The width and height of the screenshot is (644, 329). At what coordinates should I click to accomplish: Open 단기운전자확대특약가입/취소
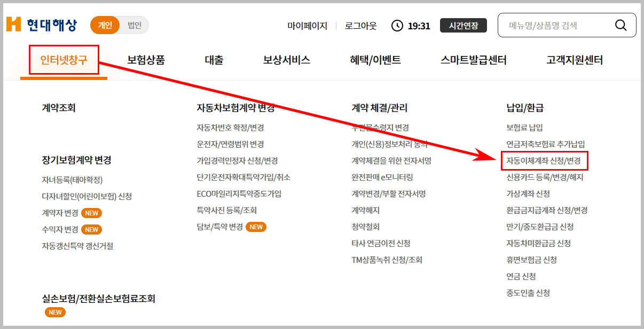coord(244,177)
